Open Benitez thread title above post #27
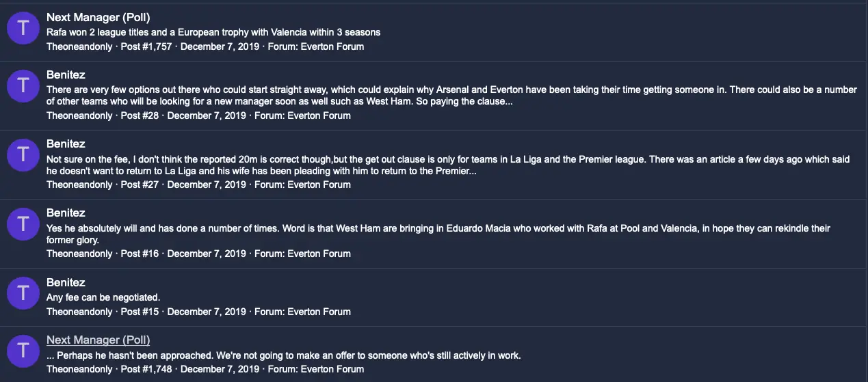 (x=66, y=144)
